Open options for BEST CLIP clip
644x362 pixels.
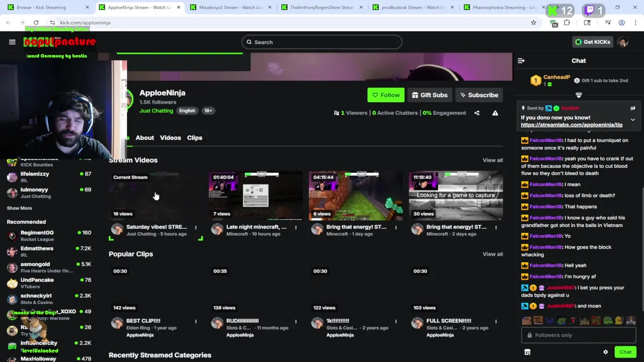pos(196,321)
